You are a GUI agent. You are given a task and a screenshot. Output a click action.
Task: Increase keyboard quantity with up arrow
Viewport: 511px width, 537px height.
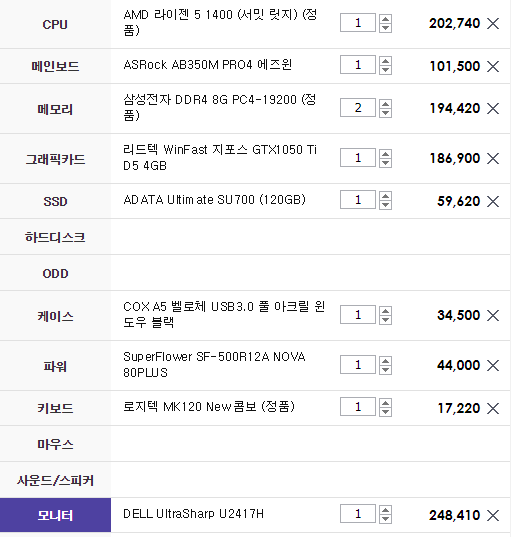click(x=385, y=403)
